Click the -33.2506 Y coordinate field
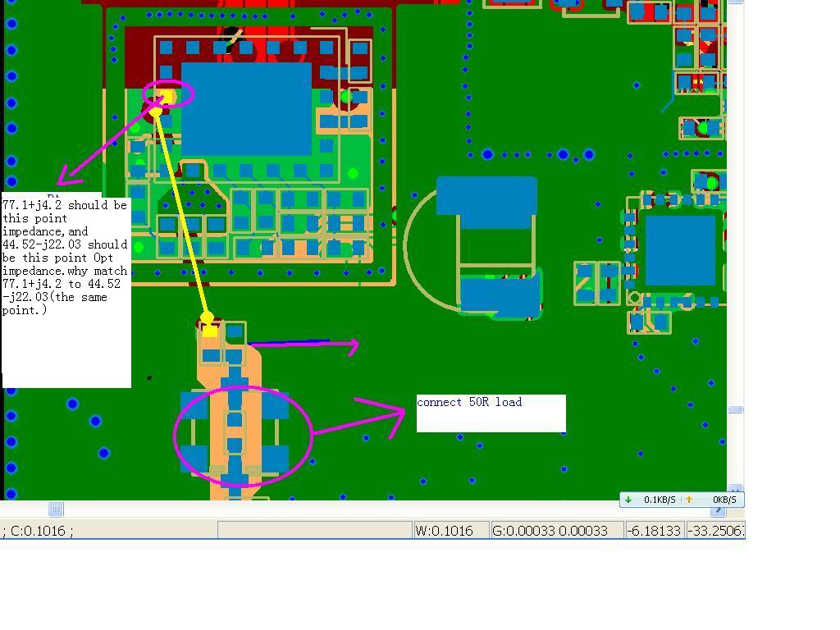The height and width of the screenshot is (630, 840). click(x=715, y=531)
